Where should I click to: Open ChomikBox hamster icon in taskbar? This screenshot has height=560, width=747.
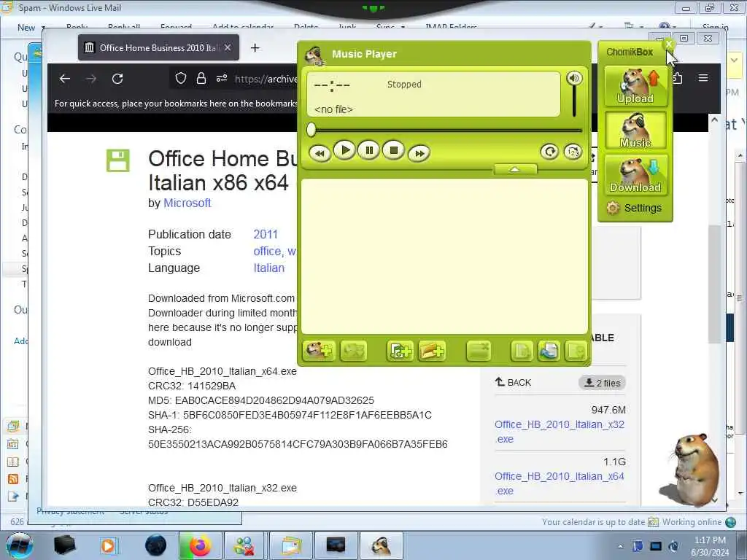coord(381,545)
